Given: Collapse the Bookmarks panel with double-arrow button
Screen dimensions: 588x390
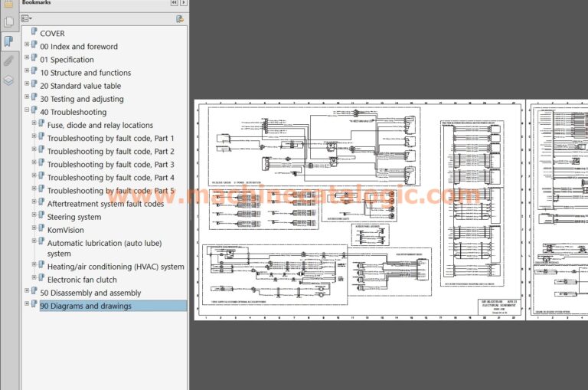Looking at the screenshot, I should tap(174, 3).
